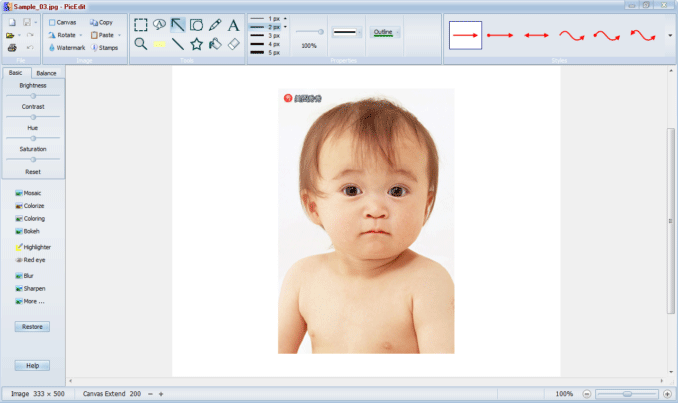The image size is (678, 403).
Task: Click the Print icon
Action: click(x=12, y=48)
